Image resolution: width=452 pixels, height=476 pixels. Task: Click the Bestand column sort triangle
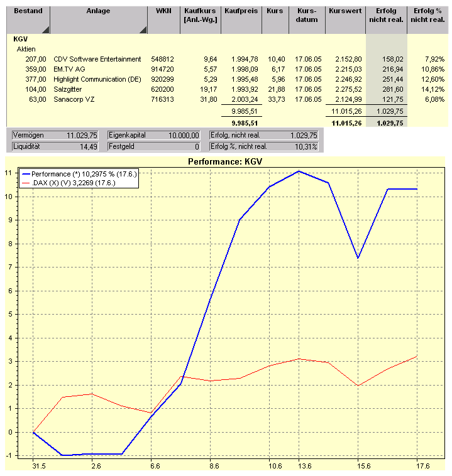point(46,30)
